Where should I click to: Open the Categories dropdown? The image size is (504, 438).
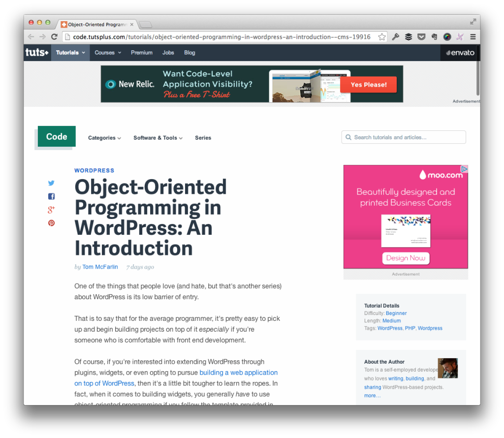coord(104,138)
